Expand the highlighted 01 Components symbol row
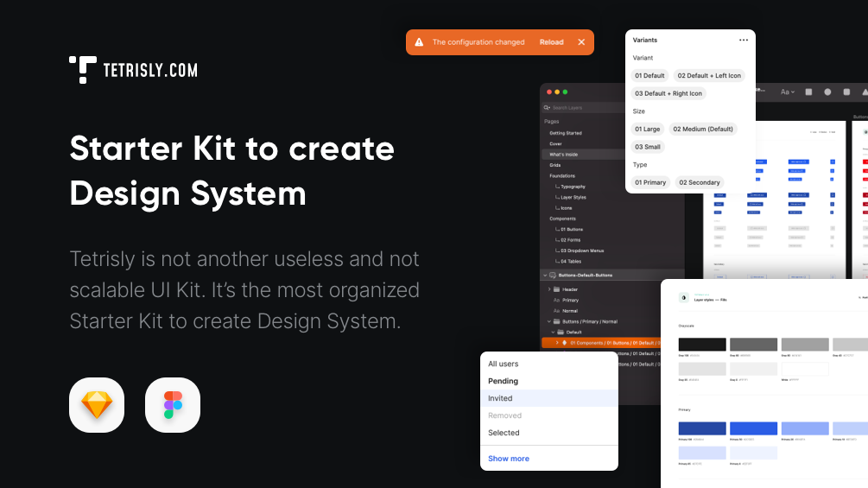This screenshot has height=488, width=868. [557, 343]
